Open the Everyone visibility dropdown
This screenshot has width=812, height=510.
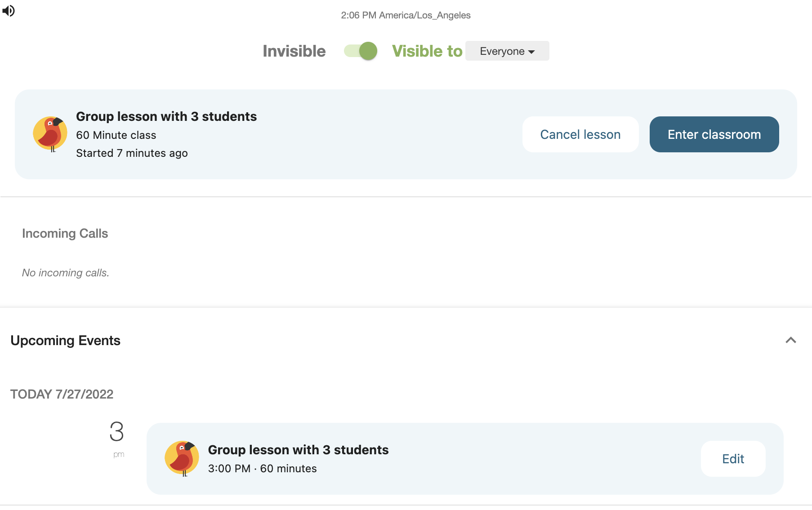pyautogui.click(x=507, y=51)
